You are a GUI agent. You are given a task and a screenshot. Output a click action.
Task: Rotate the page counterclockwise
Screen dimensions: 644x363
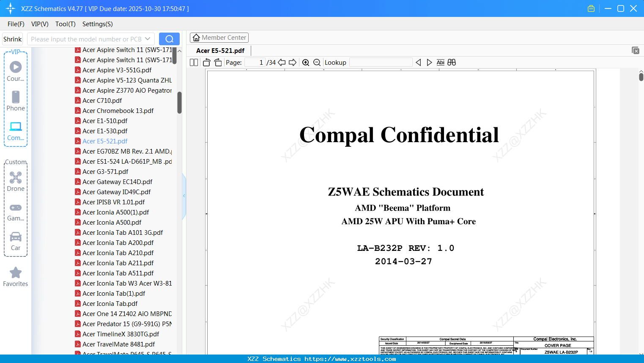(207, 63)
